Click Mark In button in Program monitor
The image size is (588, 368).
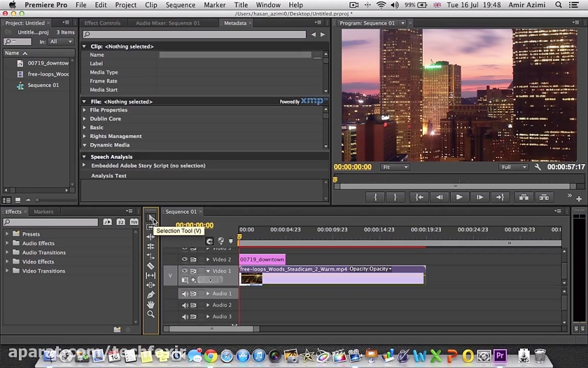(x=375, y=197)
